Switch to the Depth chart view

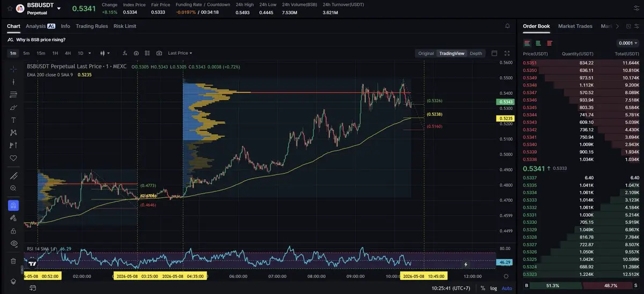(x=476, y=53)
